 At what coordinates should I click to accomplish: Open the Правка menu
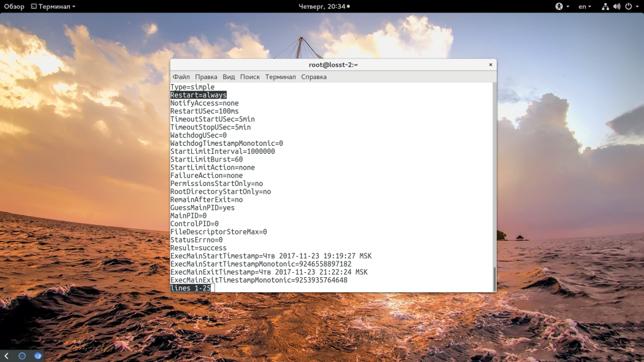[x=206, y=77]
